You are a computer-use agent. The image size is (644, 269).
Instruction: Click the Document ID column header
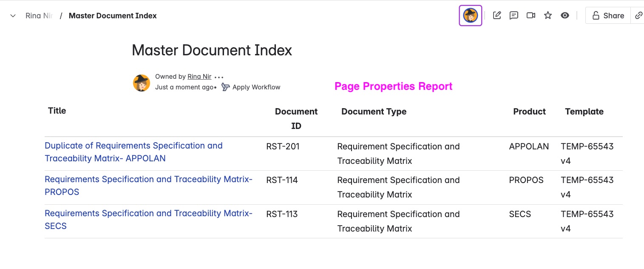(296, 119)
